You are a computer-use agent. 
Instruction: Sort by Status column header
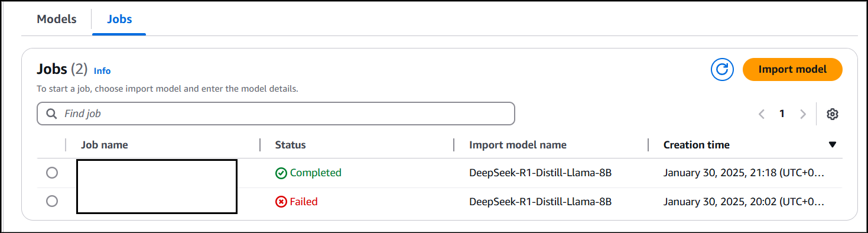tap(290, 145)
